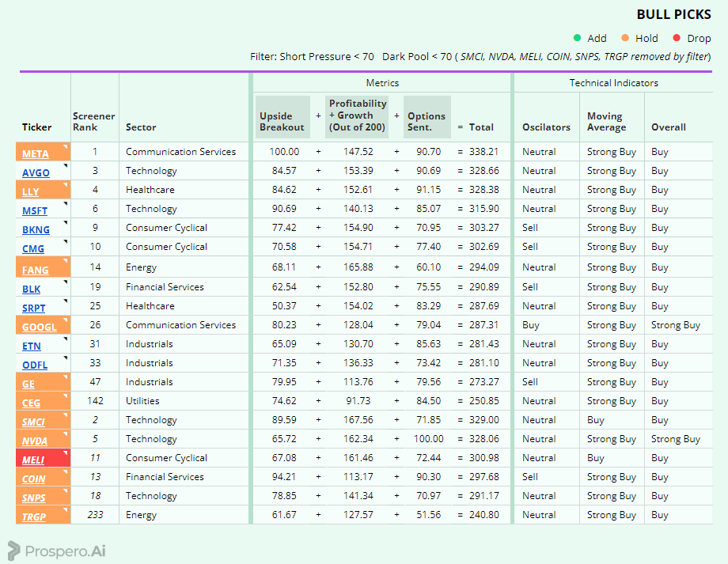Open the COIN ticker link

[x=34, y=479]
